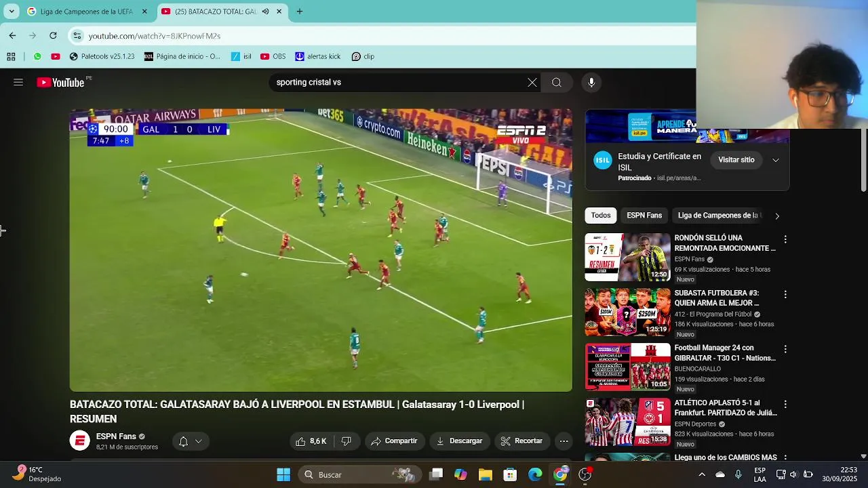
Task: Click the magnifier search button
Action: (557, 82)
